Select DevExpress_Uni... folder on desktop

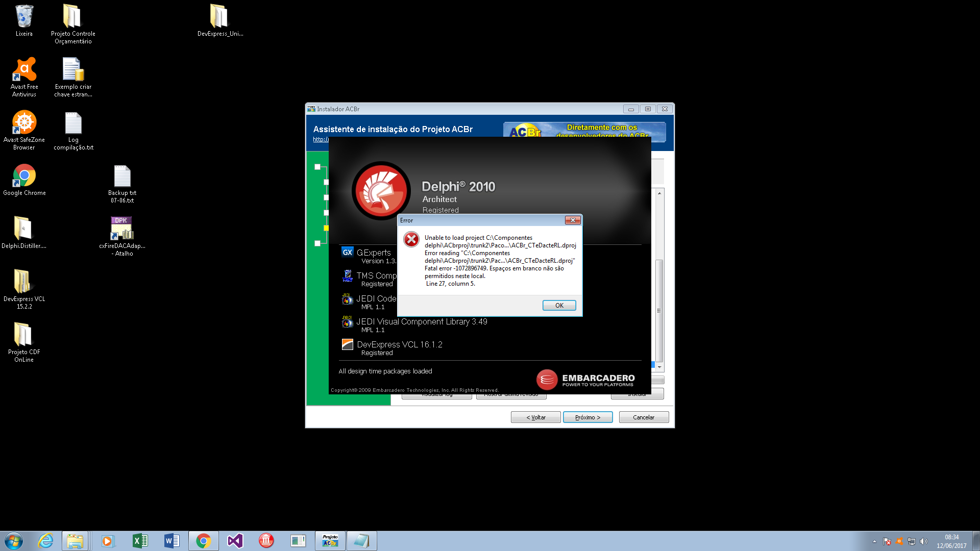(220, 20)
